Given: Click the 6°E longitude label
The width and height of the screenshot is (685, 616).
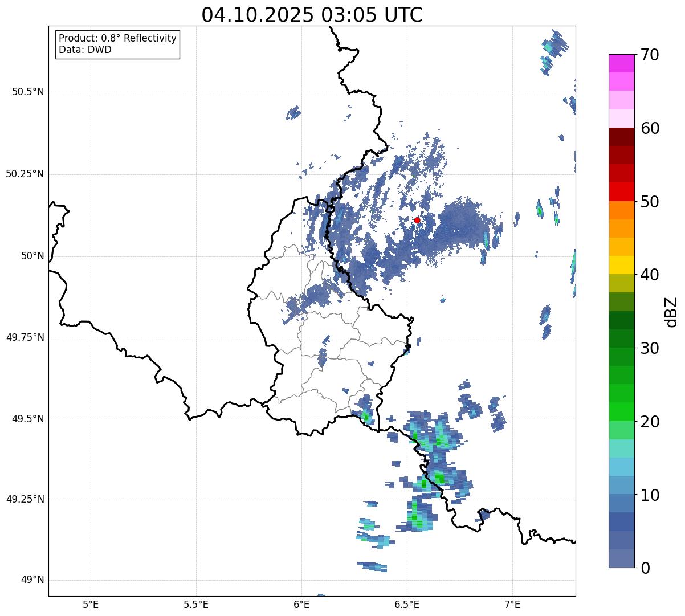Looking at the screenshot, I should point(301,604).
